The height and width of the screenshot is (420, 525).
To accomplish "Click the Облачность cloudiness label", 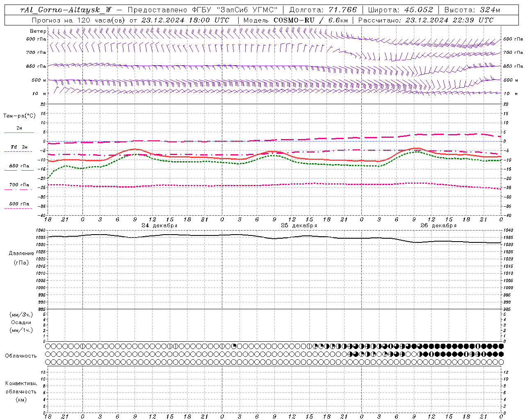I will coord(21,356).
